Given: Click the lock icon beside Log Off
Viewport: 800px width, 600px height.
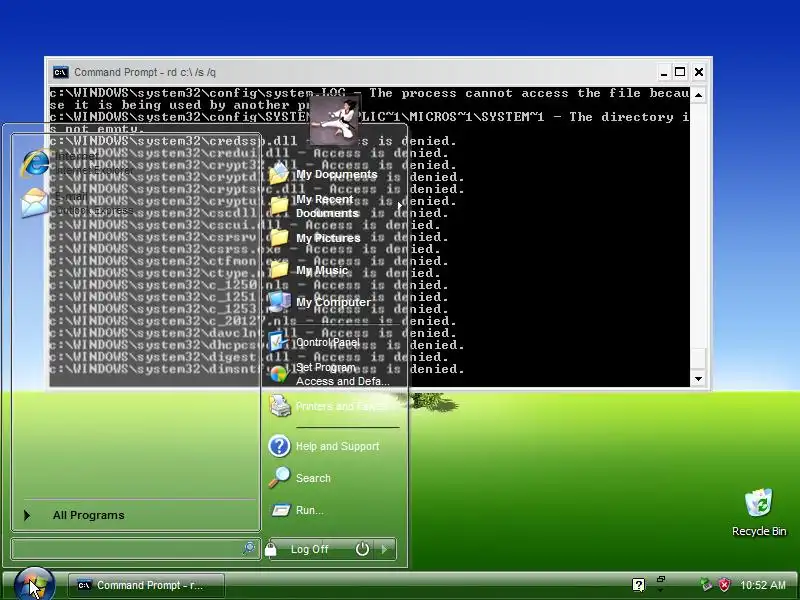Looking at the screenshot, I should [271, 549].
